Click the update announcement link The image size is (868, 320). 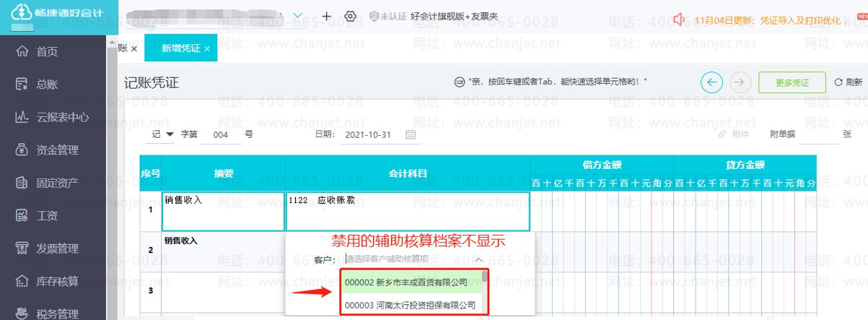tap(766, 20)
